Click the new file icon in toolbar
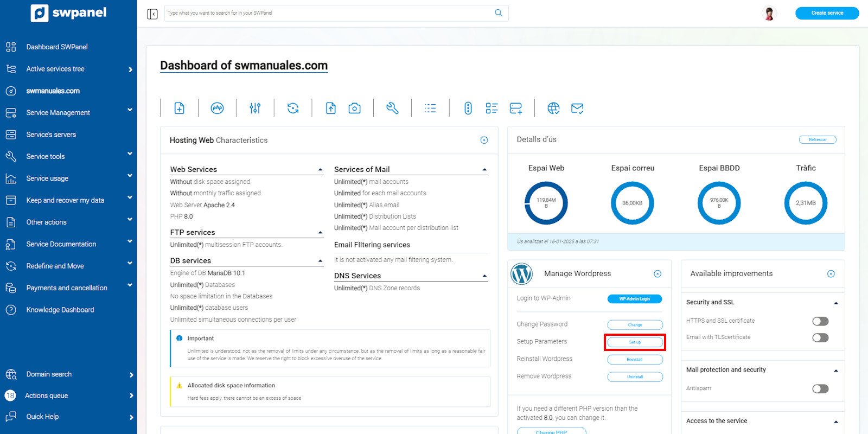This screenshot has width=868, height=434. [179, 108]
